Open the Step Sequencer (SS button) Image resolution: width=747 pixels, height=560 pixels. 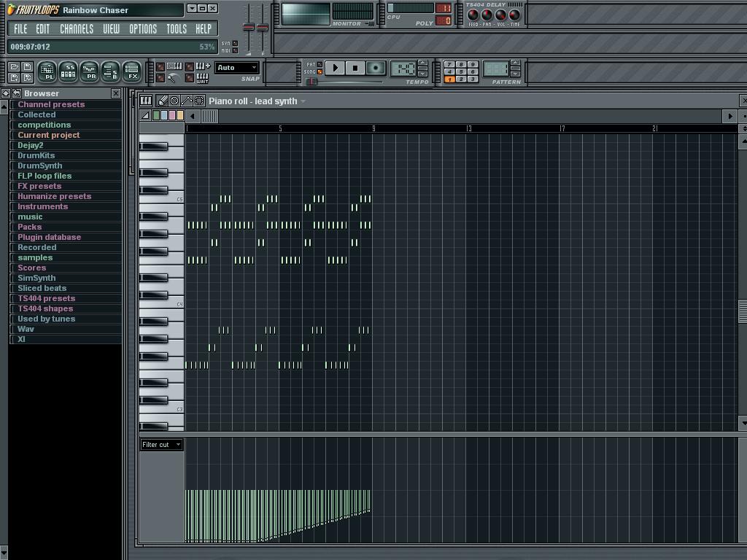pyautogui.click(x=68, y=71)
